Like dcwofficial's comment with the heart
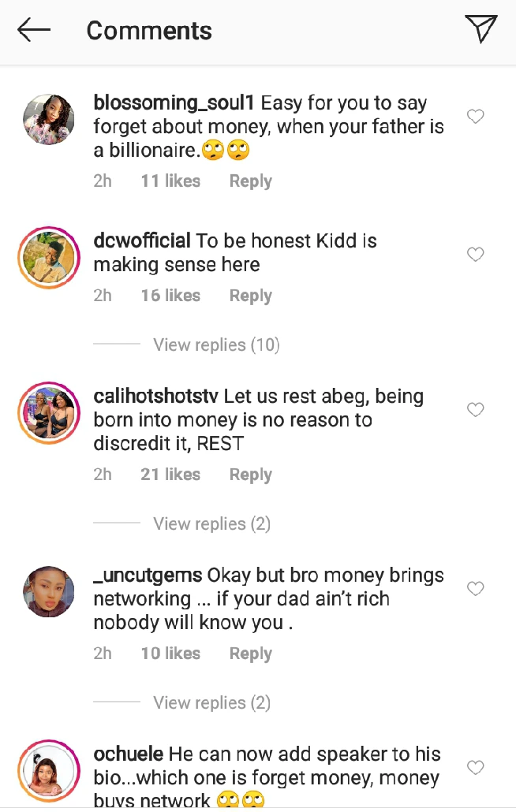The image size is (516, 812). click(x=475, y=255)
